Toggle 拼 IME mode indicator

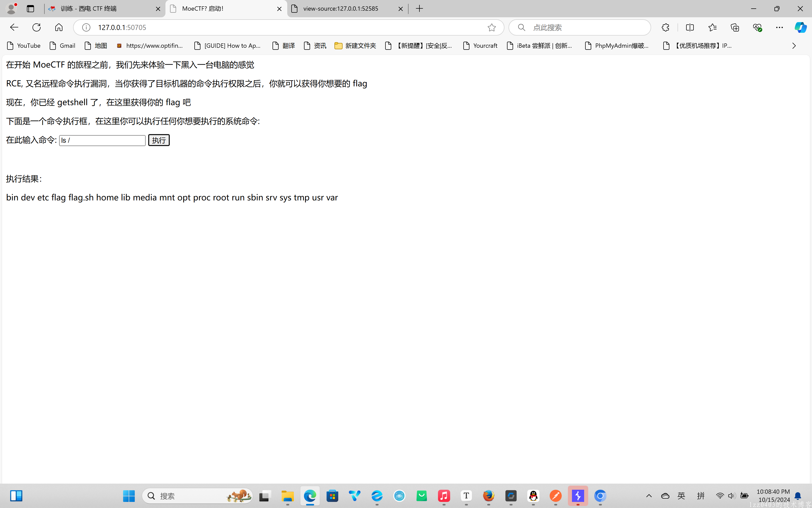coord(701,496)
